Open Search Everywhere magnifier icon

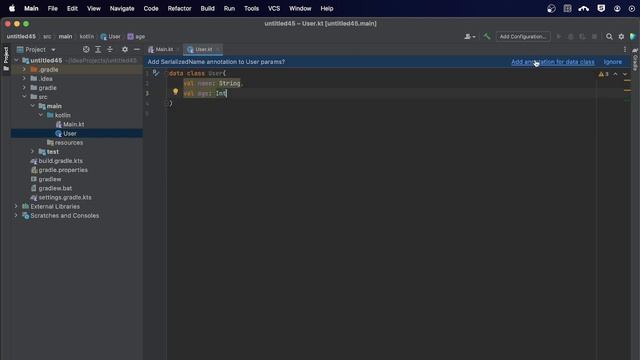pos(609,37)
